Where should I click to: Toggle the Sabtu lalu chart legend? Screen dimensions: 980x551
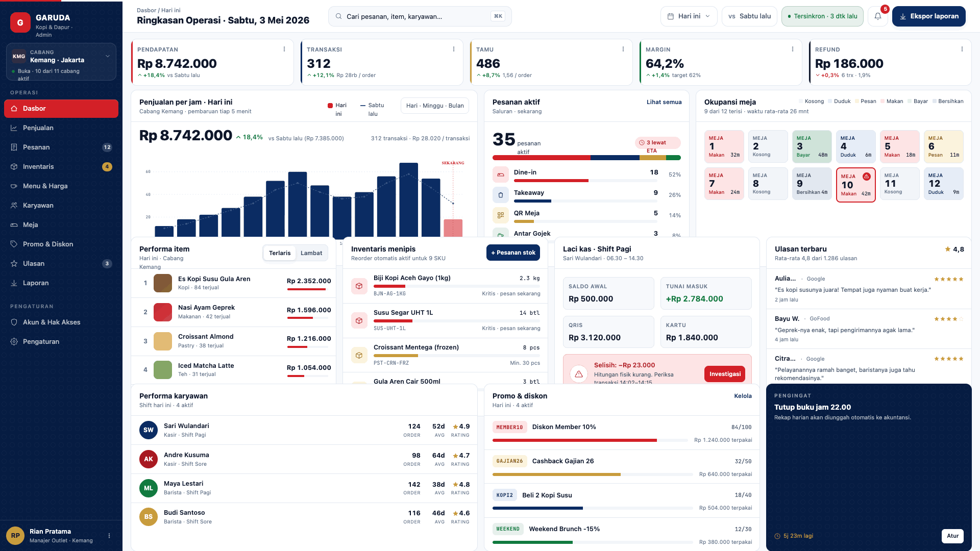(x=372, y=109)
